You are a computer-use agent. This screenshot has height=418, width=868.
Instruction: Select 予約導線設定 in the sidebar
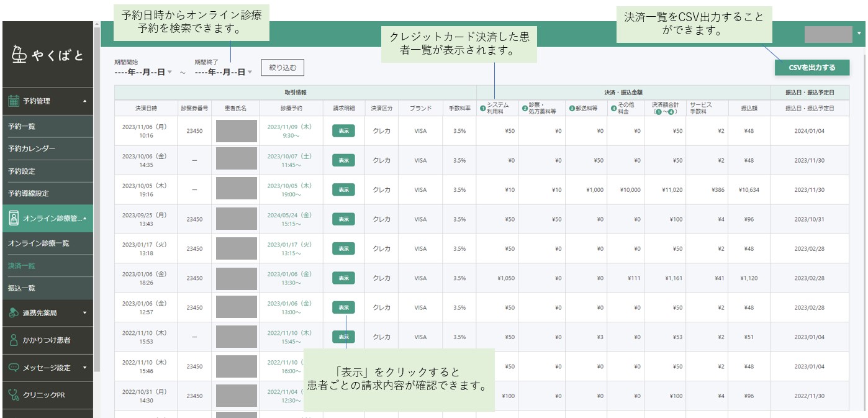pos(47,193)
